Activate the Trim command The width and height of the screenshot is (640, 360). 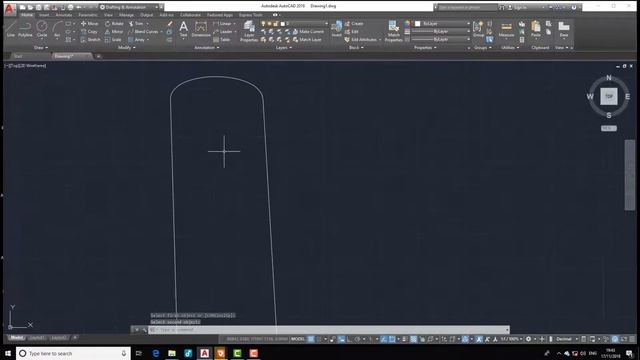click(136, 24)
